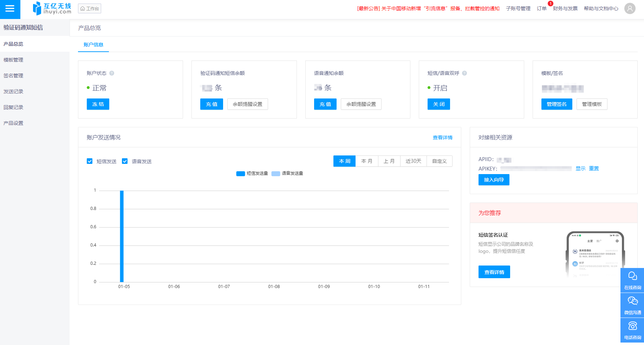Select the 近30天 range tab
The height and width of the screenshot is (345, 644).
pos(414,161)
